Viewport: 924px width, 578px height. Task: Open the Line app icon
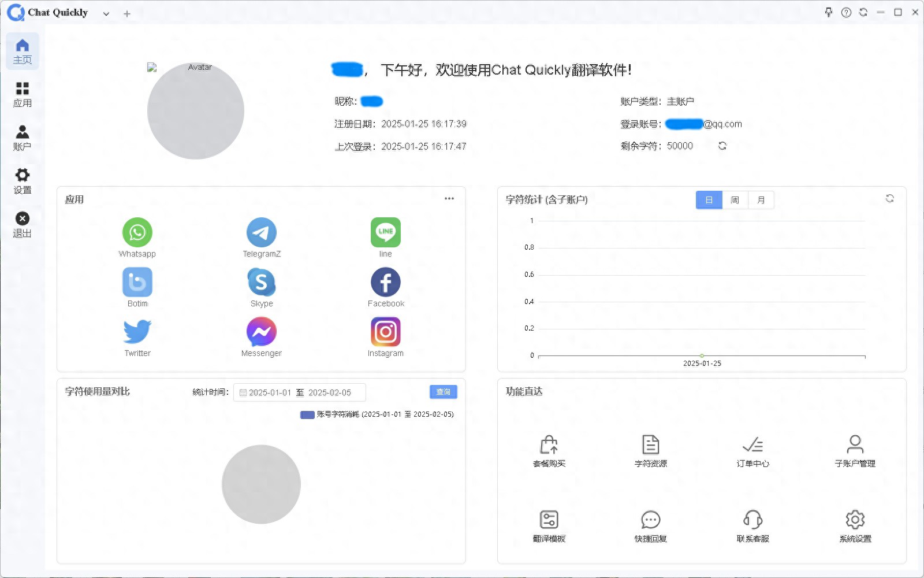point(386,232)
